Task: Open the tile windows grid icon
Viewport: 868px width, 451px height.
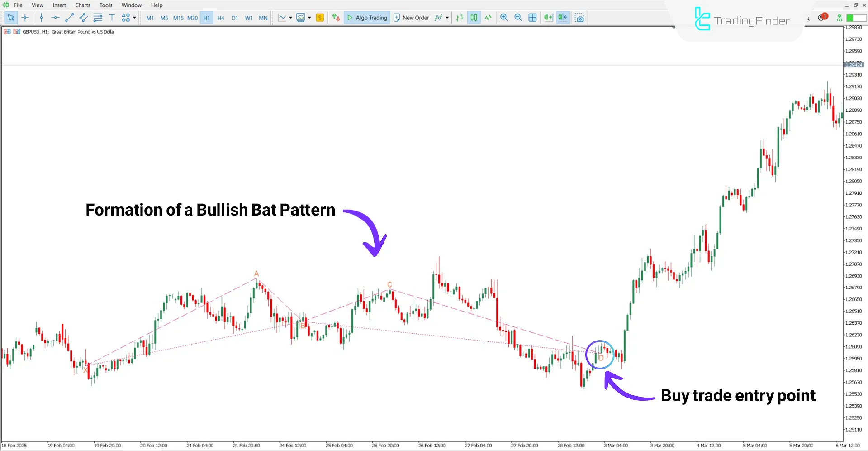Action: tap(532, 18)
